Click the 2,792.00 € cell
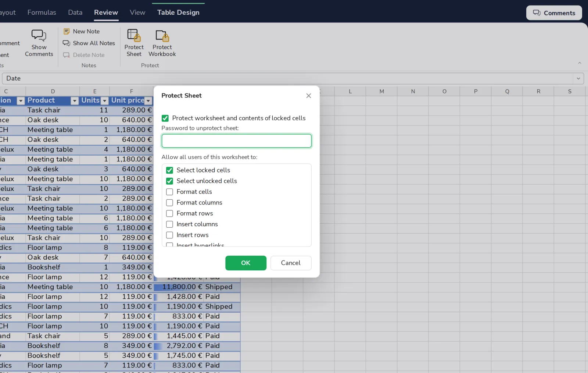This screenshot has height=373, width=588. click(x=178, y=346)
